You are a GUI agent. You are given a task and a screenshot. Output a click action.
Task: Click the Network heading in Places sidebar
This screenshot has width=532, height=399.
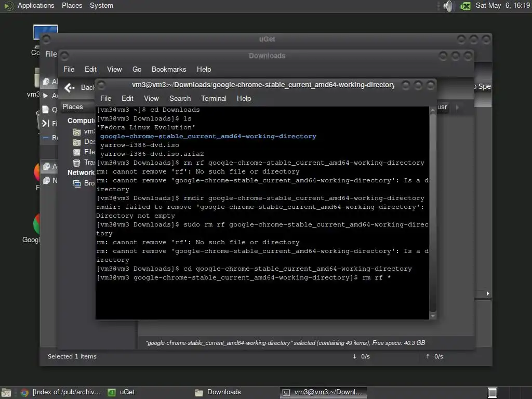(x=81, y=172)
